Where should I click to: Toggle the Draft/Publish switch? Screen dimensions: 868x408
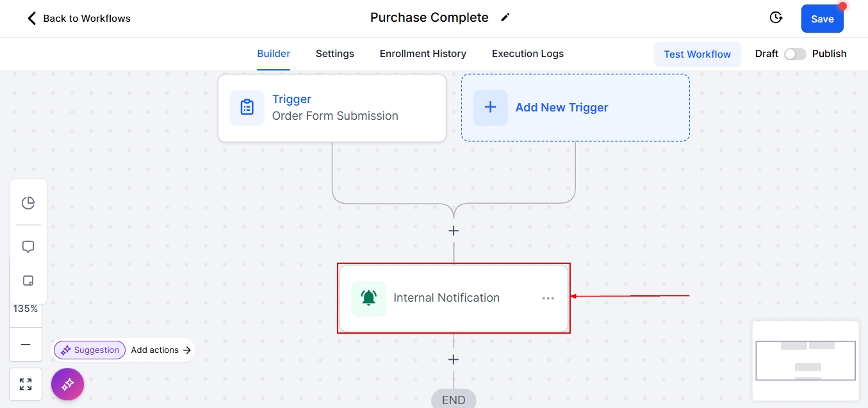click(795, 54)
